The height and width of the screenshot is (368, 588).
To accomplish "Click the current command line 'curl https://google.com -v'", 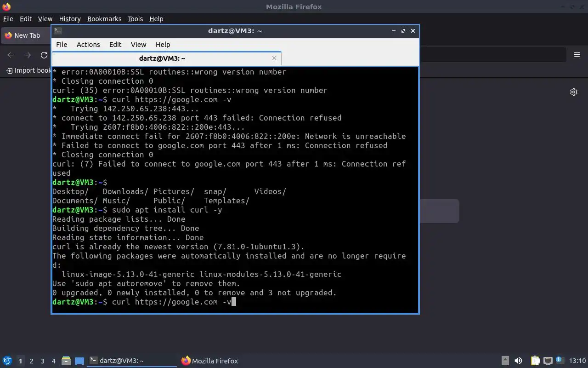I will (171, 302).
